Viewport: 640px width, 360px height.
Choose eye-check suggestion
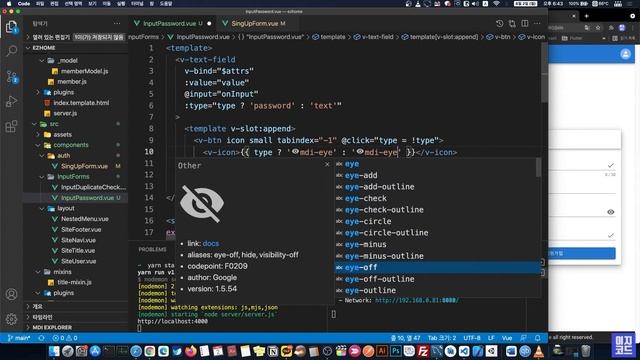point(437,198)
